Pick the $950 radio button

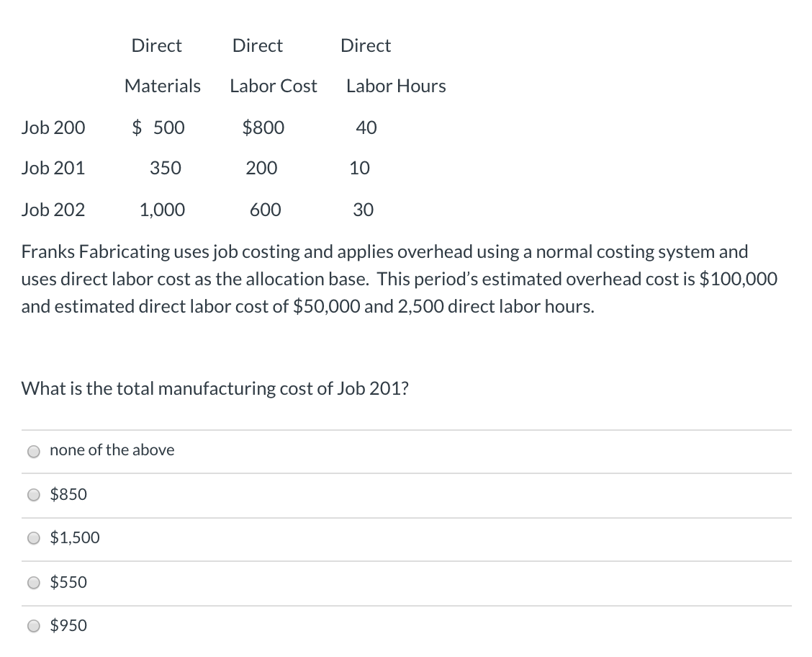[x=34, y=626]
